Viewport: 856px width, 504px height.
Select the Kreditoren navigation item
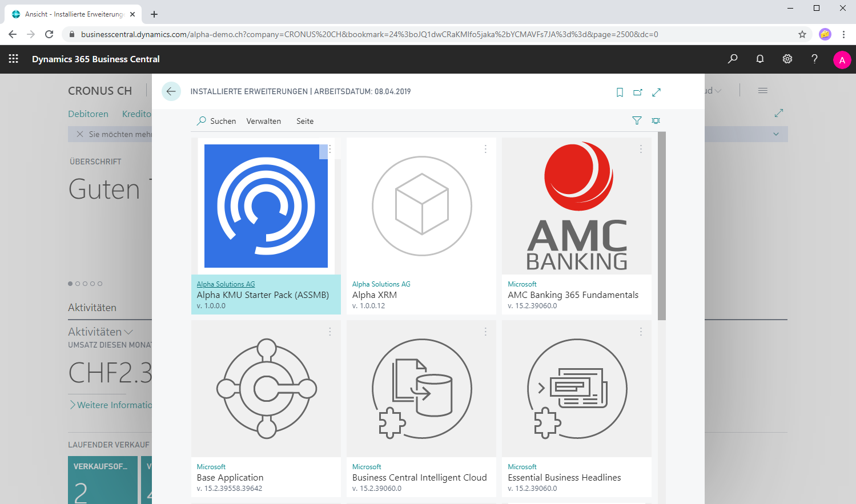click(136, 114)
